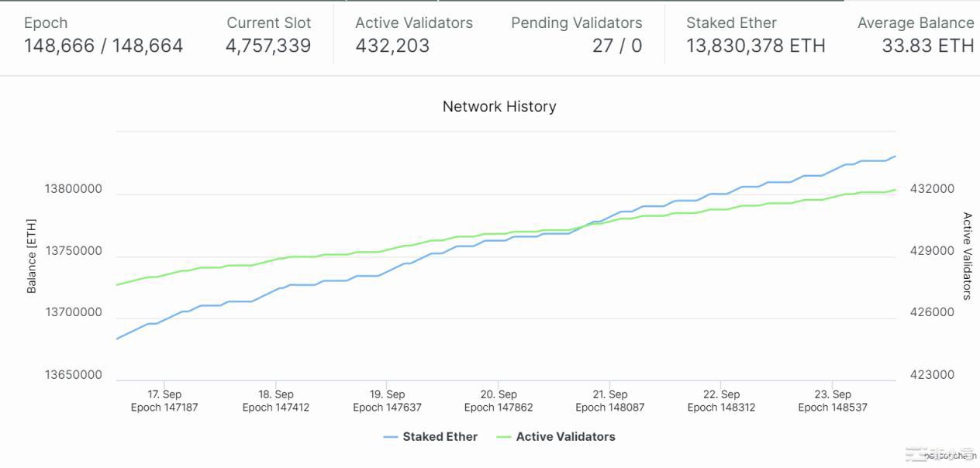Click the Active Validators right axis title

click(x=967, y=256)
